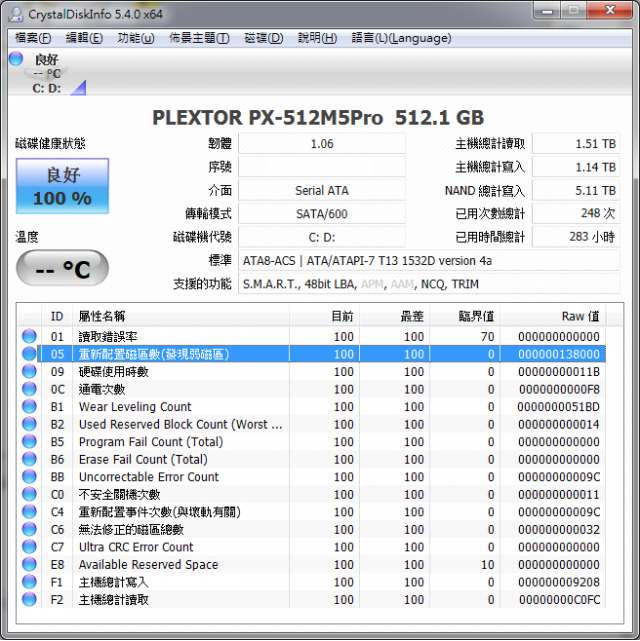Select the Ultra CRC Error Count attribute
Image resolution: width=640 pixels, height=641 pixels.
(312, 547)
